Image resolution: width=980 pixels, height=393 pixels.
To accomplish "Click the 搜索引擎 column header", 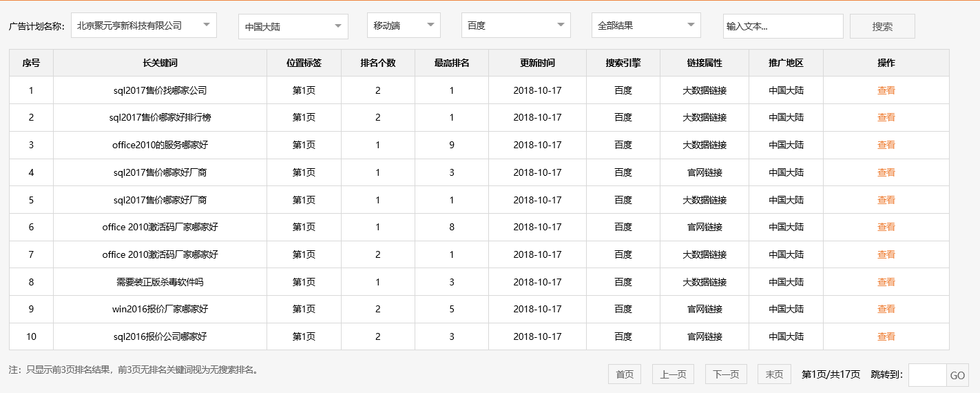I will (x=623, y=63).
